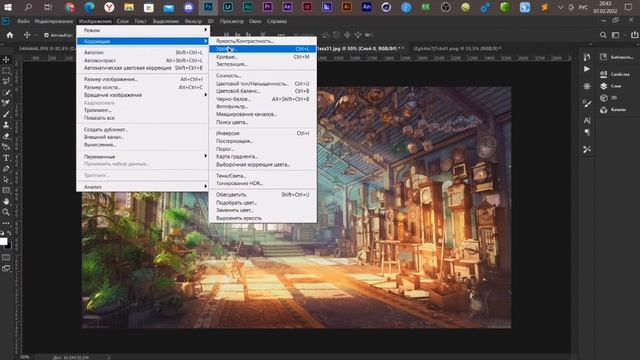Expand the Режим (Mode) submenu
The image size is (640, 360).
point(143,30)
